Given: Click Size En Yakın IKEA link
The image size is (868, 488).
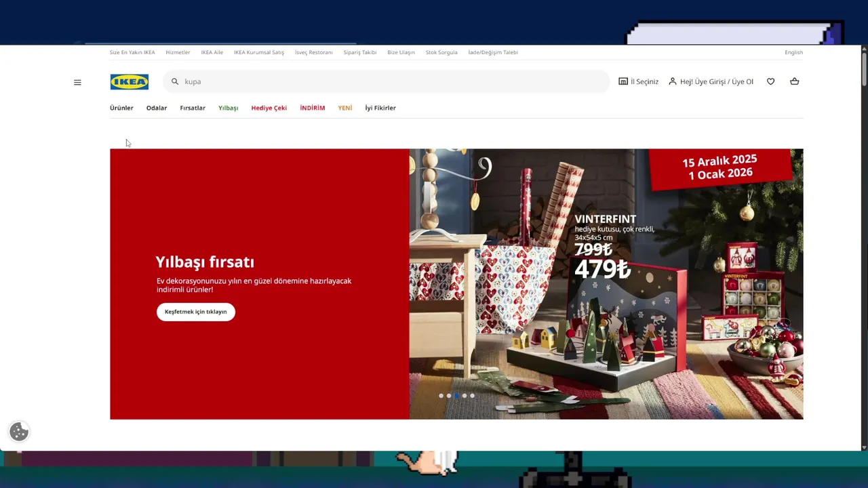Looking at the screenshot, I should (x=132, y=52).
